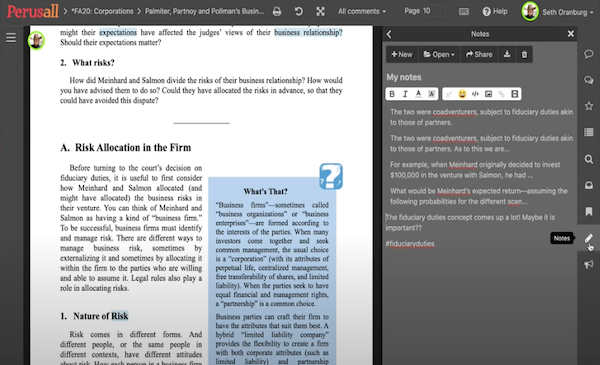Insert code block in notes
600x365 pixels.
(x=475, y=94)
